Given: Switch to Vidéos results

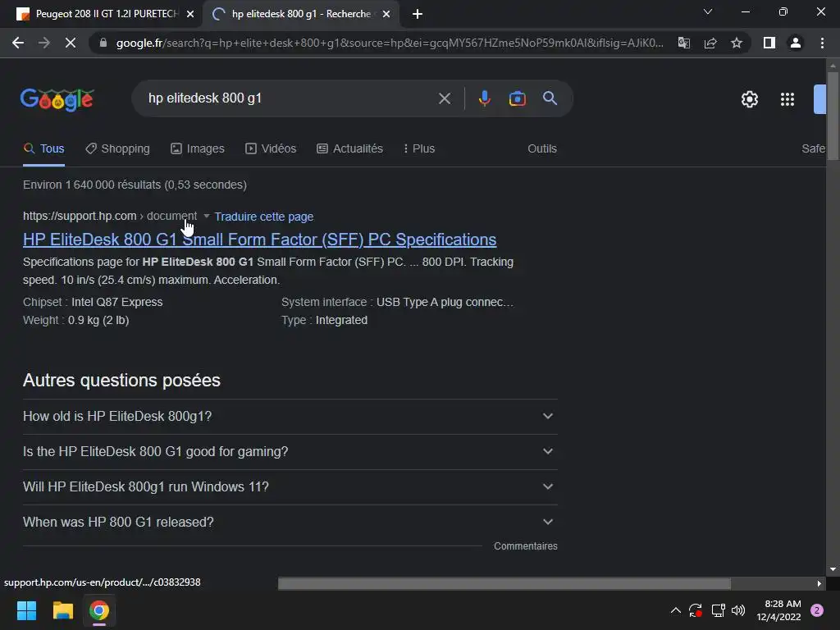Looking at the screenshot, I should pos(271,148).
